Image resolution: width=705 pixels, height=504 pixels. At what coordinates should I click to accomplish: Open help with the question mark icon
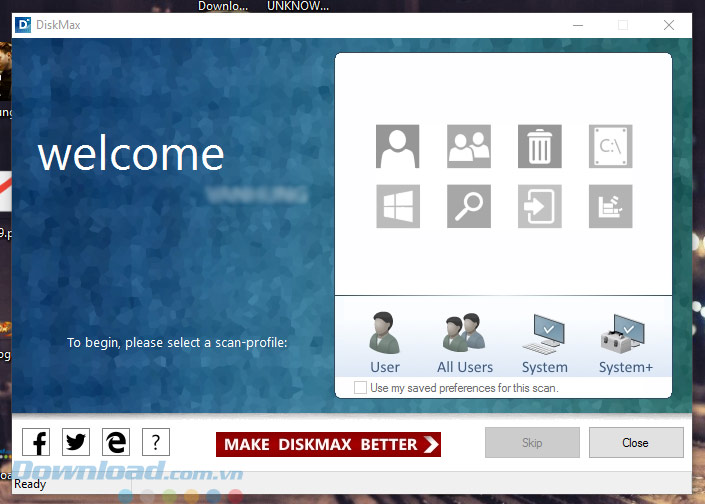[156, 442]
